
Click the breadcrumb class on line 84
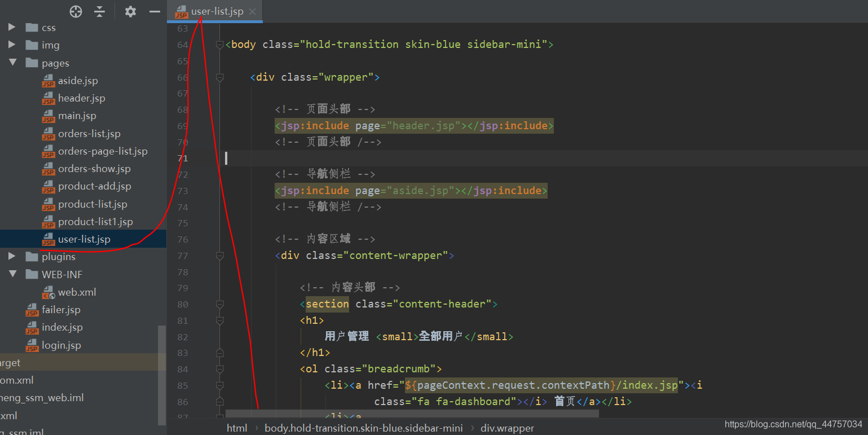point(402,369)
